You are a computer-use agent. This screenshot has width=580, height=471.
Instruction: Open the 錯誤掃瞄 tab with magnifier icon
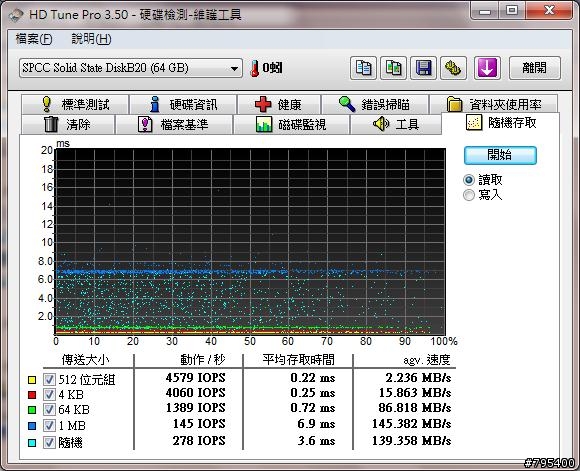(x=375, y=104)
